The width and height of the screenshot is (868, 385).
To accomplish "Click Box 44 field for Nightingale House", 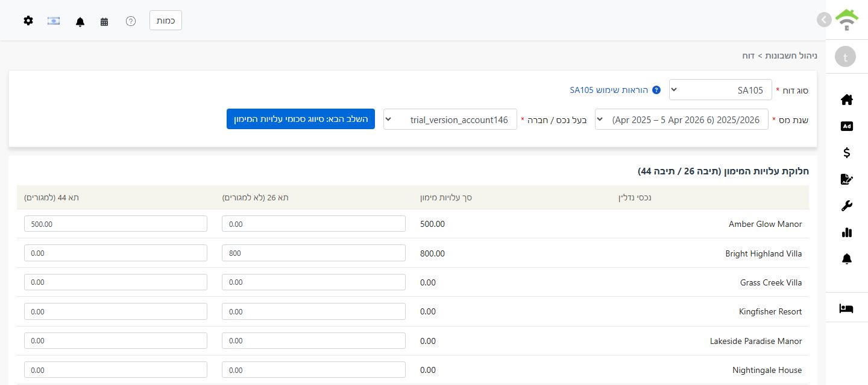I will (x=116, y=370).
